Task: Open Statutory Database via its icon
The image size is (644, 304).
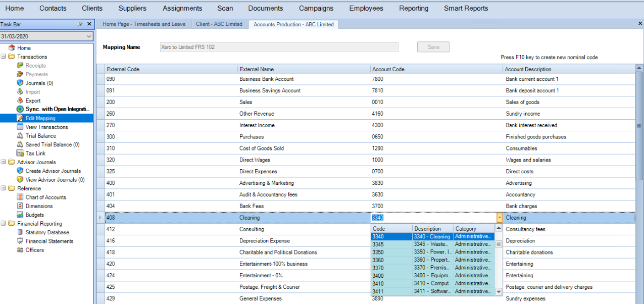Action: coord(20,232)
